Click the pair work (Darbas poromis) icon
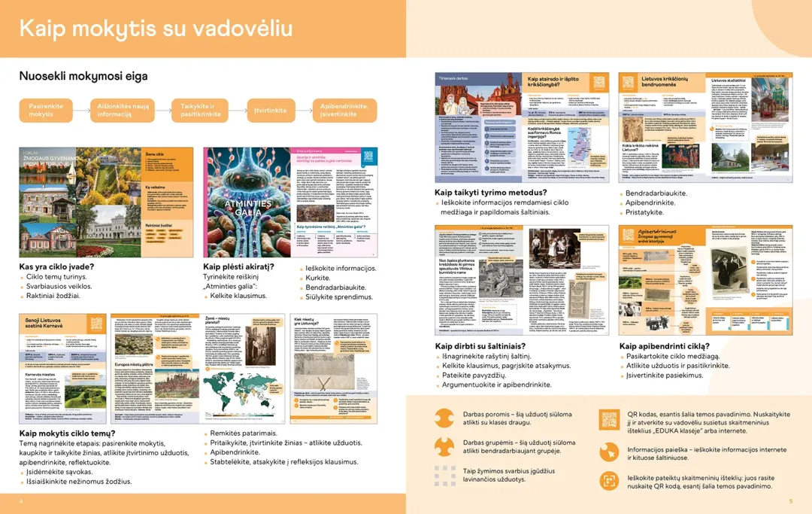812x514 pixels. [x=444, y=418]
